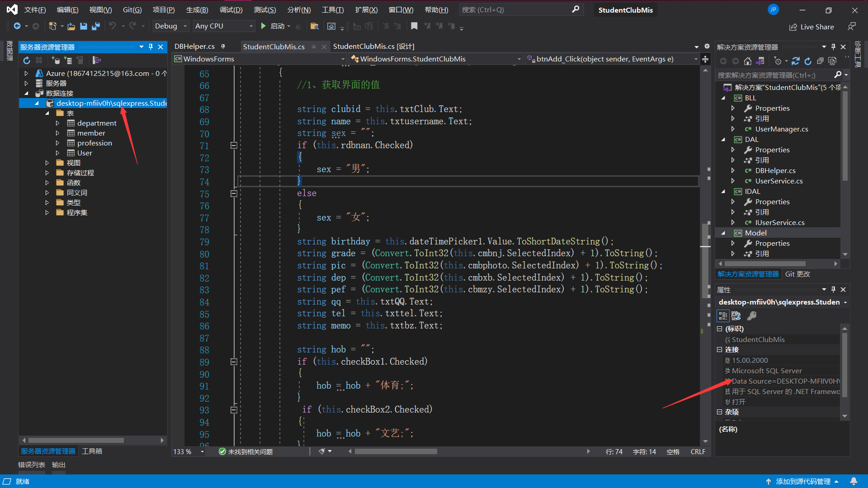Click the Save All toolbar icon
Screen dimensions: 868x488
click(95, 26)
